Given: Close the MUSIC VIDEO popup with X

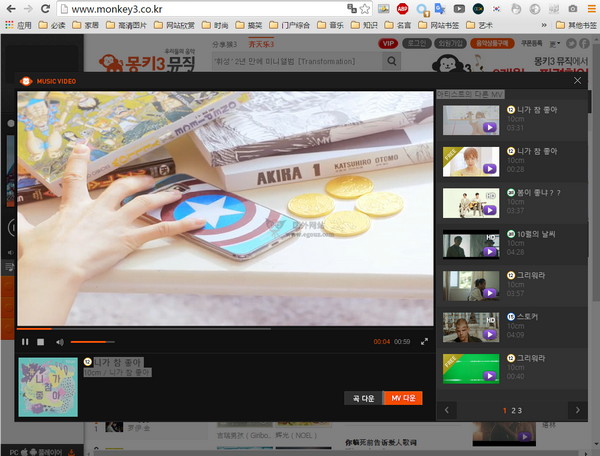Looking at the screenshot, I should click(x=577, y=80).
